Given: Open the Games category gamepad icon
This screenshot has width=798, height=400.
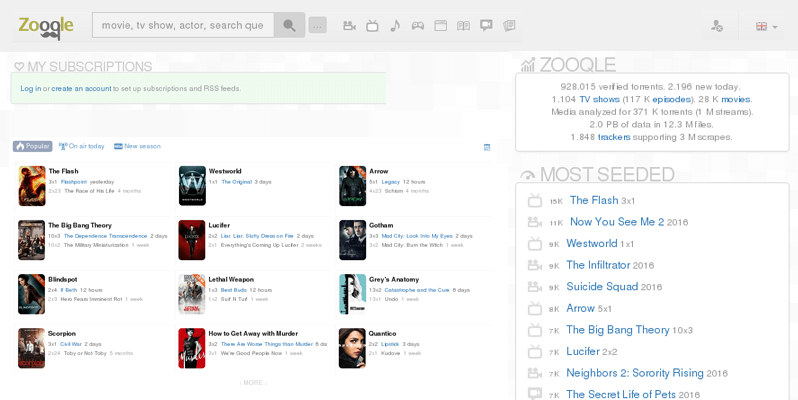Looking at the screenshot, I should click(x=418, y=25).
